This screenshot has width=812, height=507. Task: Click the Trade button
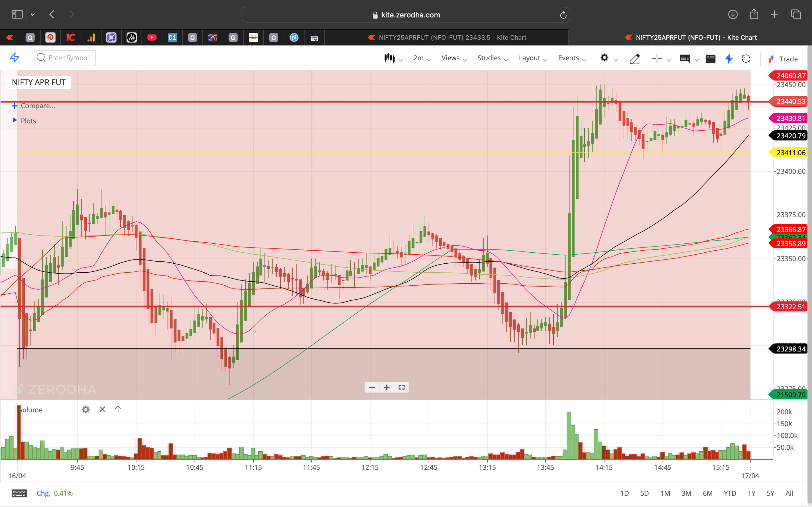[x=787, y=58]
